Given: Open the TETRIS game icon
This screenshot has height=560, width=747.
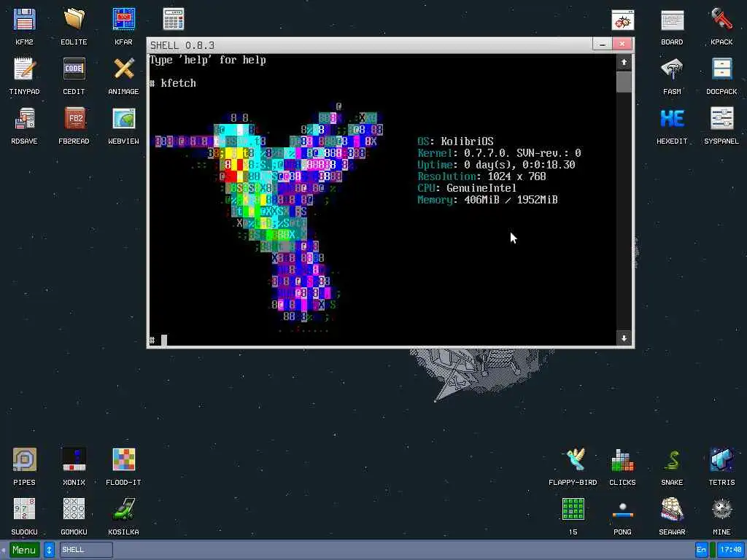Looking at the screenshot, I should tap(721, 460).
